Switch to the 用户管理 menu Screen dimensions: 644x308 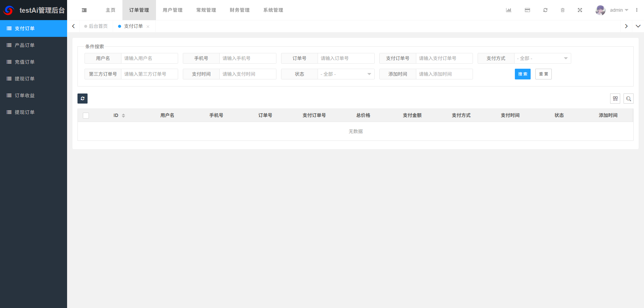(x=172, y=10)
